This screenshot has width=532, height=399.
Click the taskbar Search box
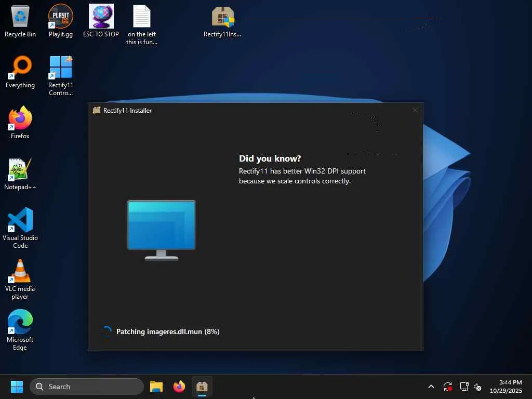[87, 387]
